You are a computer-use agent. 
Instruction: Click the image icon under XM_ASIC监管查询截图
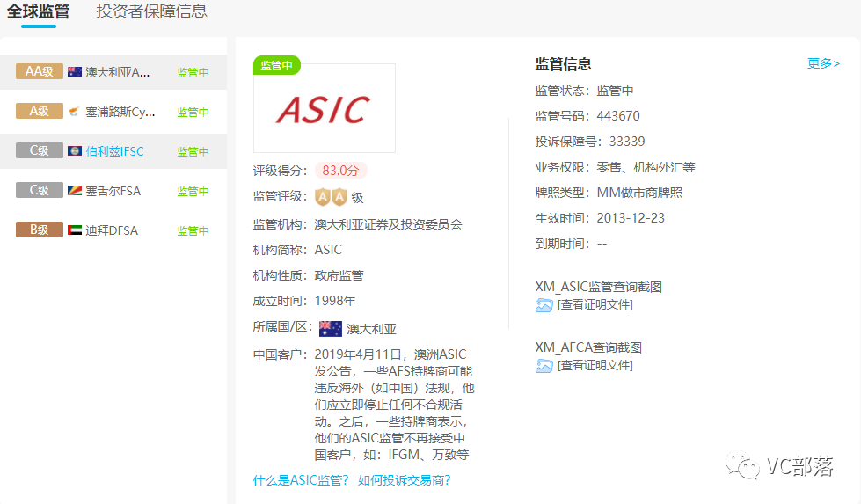click(544, 305)
